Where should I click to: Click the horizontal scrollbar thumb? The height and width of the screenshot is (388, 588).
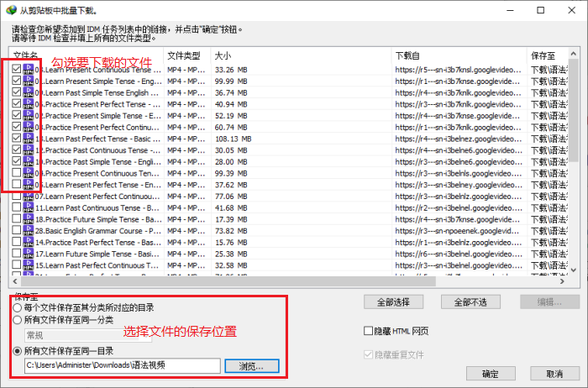(x=228, y=281)
